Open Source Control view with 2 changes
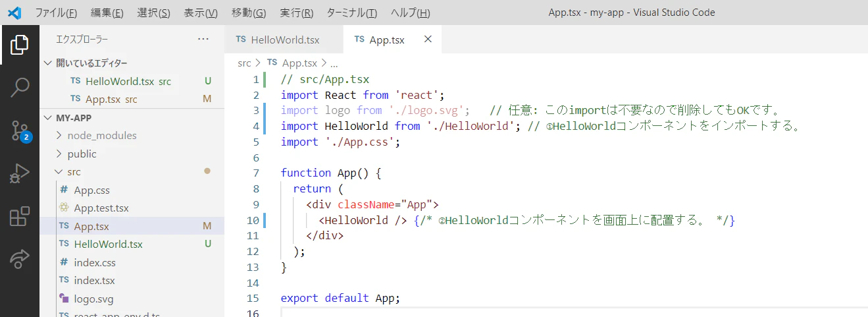The image size is (868, 317). point(20,131)
